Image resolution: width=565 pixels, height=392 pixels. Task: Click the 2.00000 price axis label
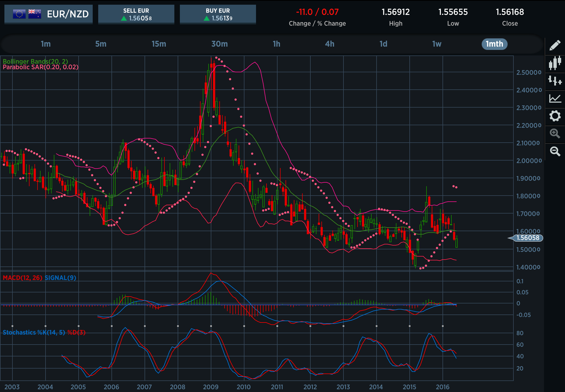(529, 161)
